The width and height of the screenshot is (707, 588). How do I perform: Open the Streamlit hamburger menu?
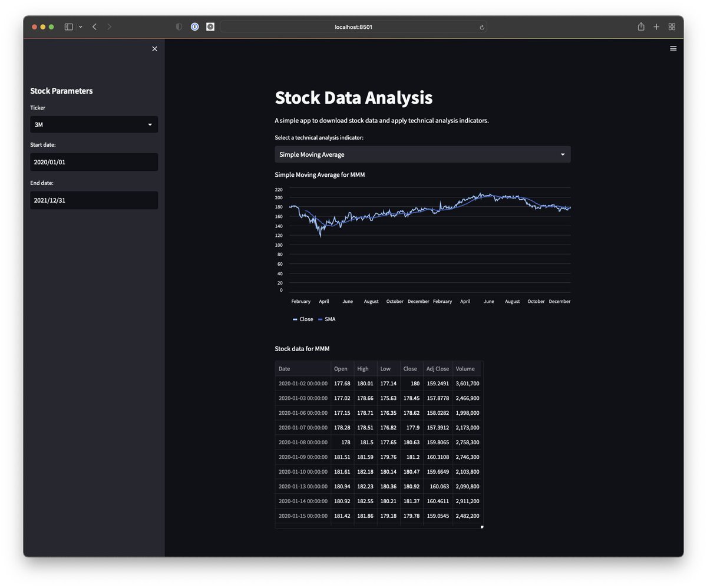(x=673, y=48)
